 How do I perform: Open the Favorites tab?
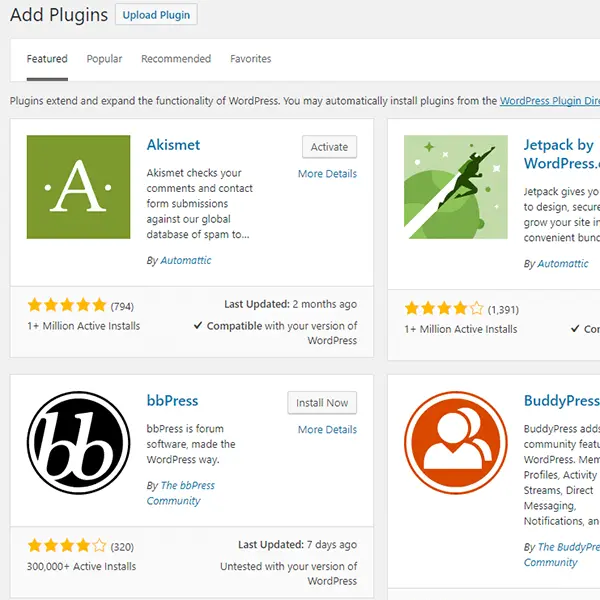[x=250, y=59]
